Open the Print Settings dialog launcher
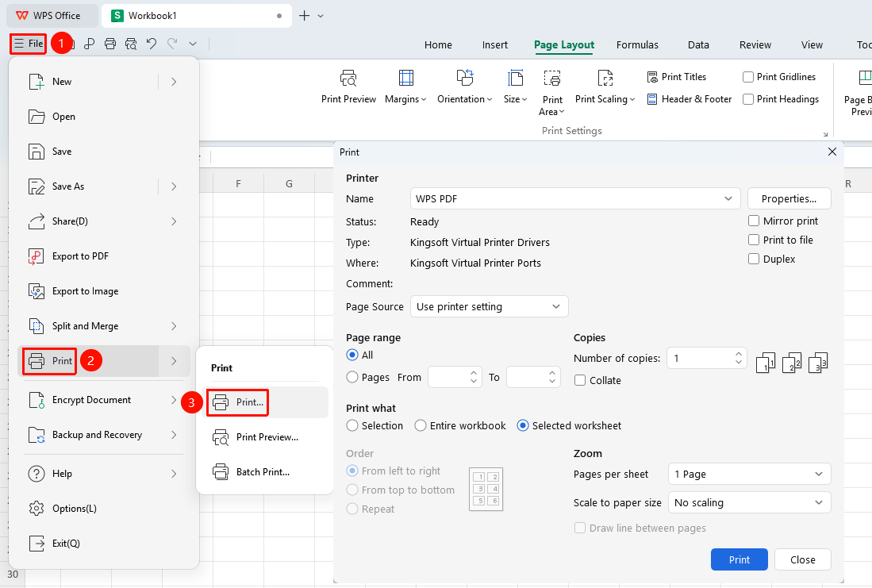This screenshot has height=588, width=872. tap(825, 134)
